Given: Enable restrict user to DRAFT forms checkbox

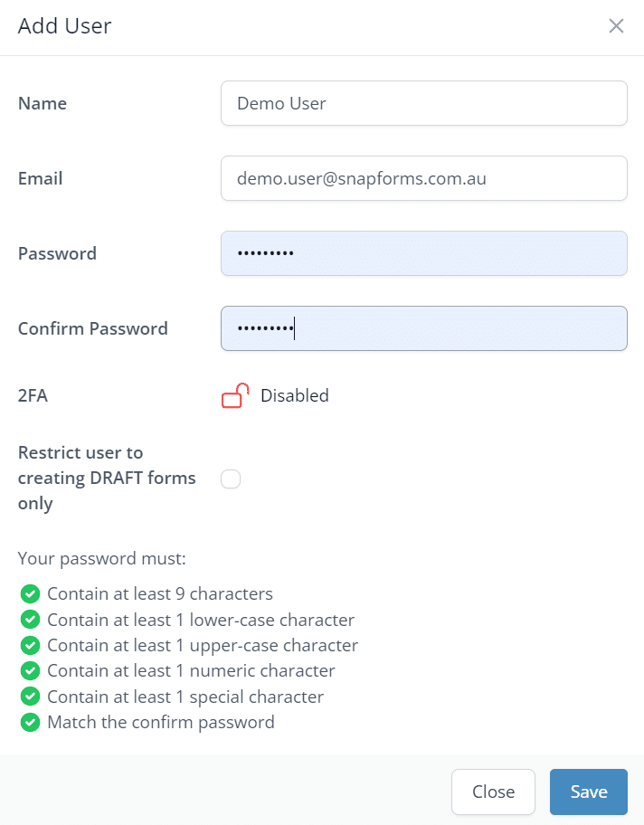Looking at the screenshot, I should click(231, 479).
